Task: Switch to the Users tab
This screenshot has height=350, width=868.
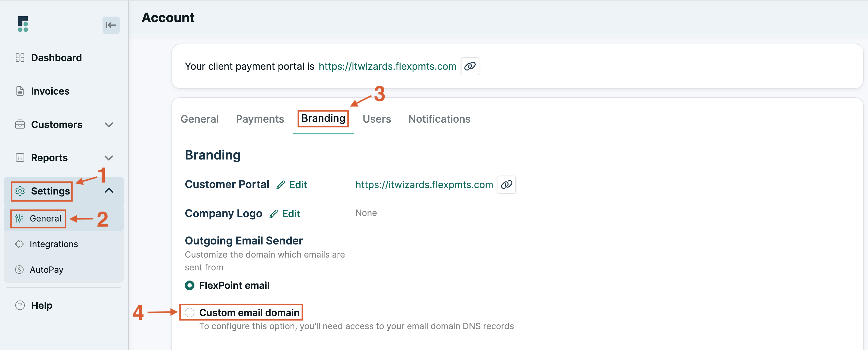Action: pyautogui.click(x=376, y=119)
